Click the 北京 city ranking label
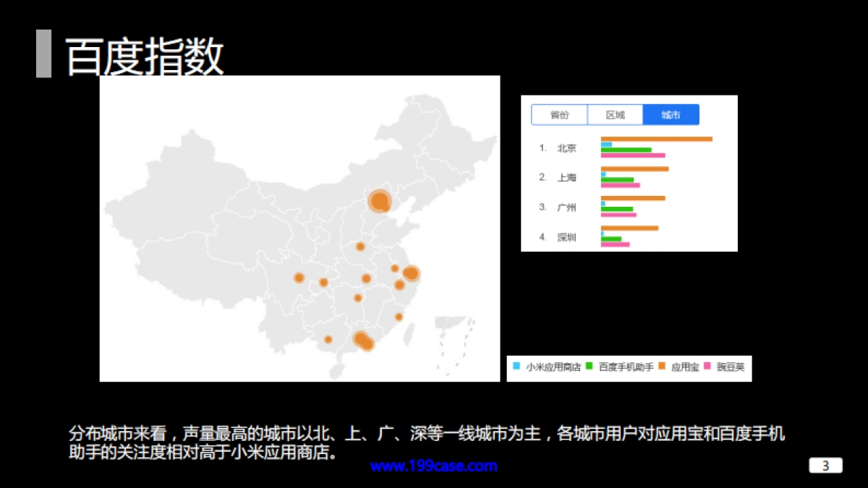This screenshot has width=868, height=488. point(566,148)
